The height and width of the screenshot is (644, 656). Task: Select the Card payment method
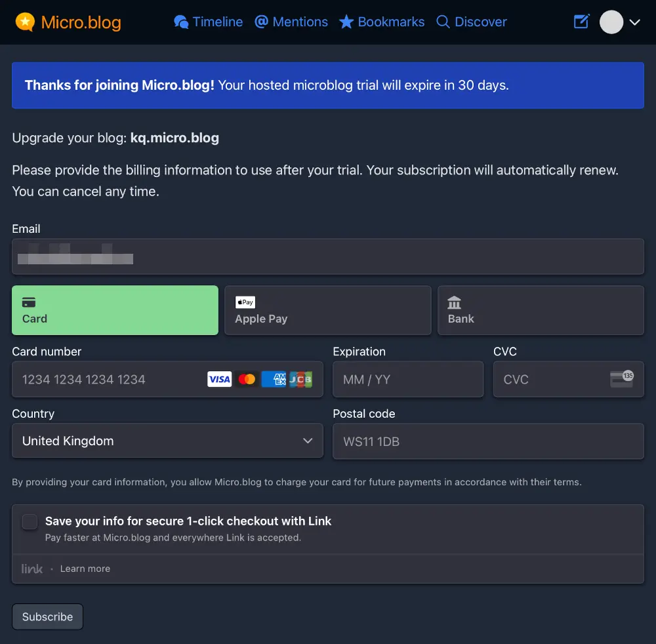[x=115, y=310]
